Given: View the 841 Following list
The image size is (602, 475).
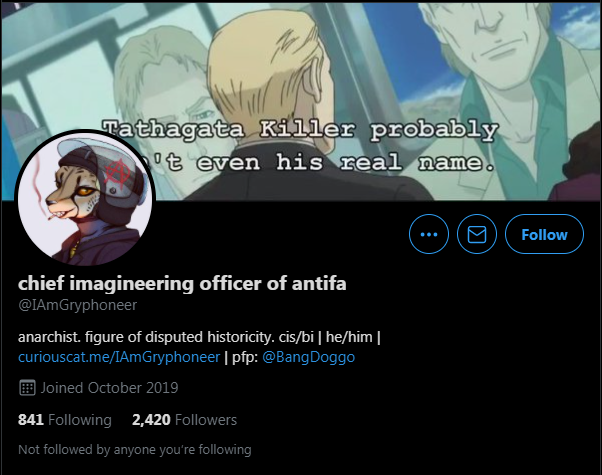Looking at the screenshot, I should click(x=64, y=420).
